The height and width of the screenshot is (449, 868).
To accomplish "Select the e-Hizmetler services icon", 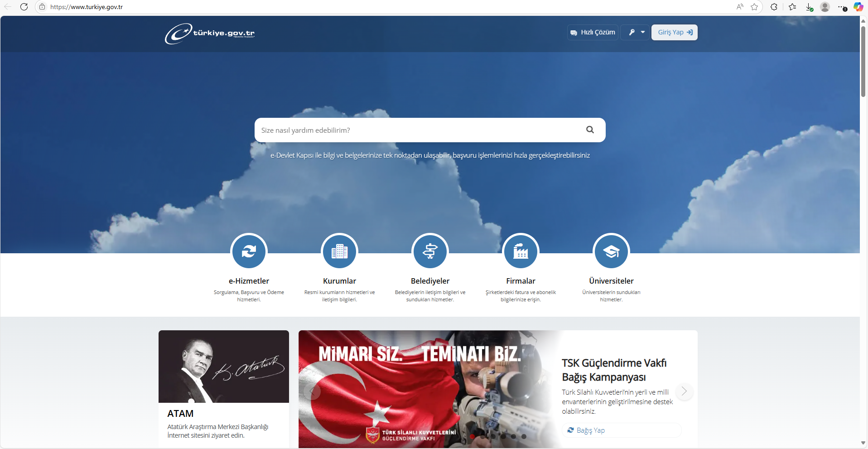I will 249,251.
